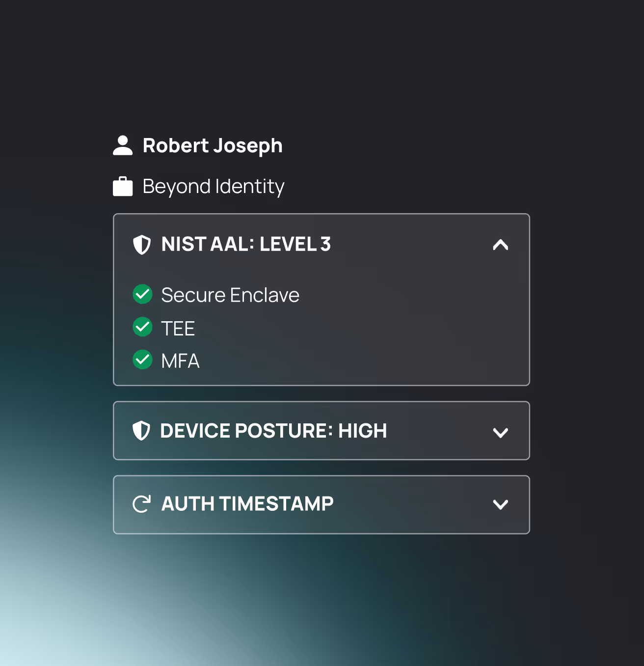This screenshot has width=644, height=666.
Task: Click the MFA item text
Action: [180, 361]
